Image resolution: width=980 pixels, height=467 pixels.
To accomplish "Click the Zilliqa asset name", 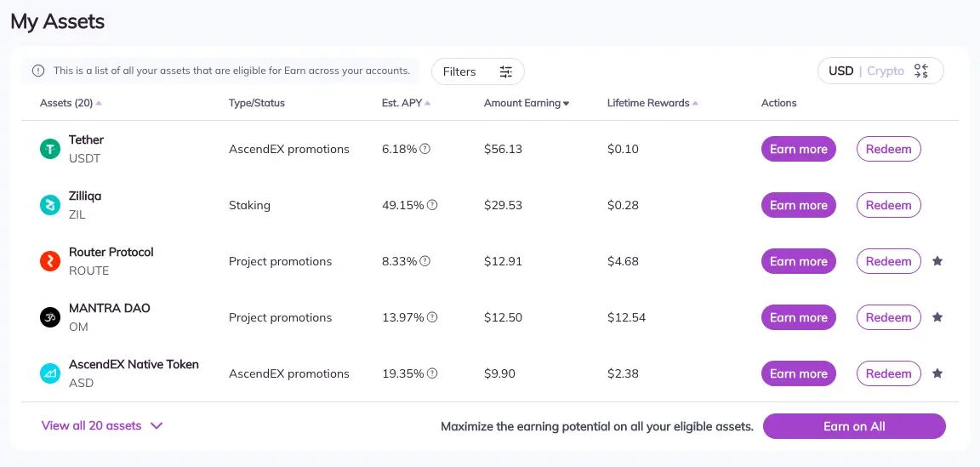I will coord(85,196).
